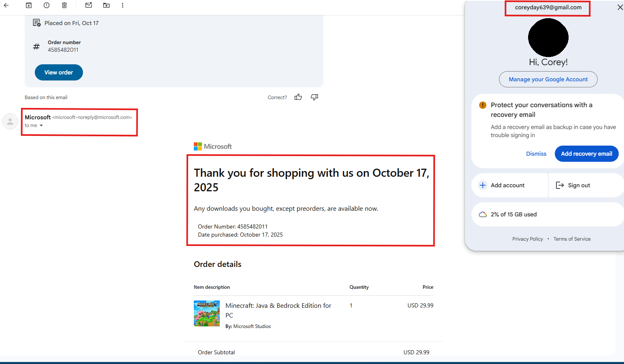Click the quantity value 1 for Minecraft
Screen dimensions: 624x364
tap(351, 306)
